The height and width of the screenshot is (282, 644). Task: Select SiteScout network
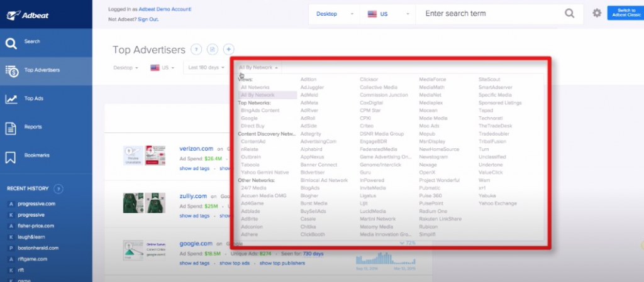489,80
